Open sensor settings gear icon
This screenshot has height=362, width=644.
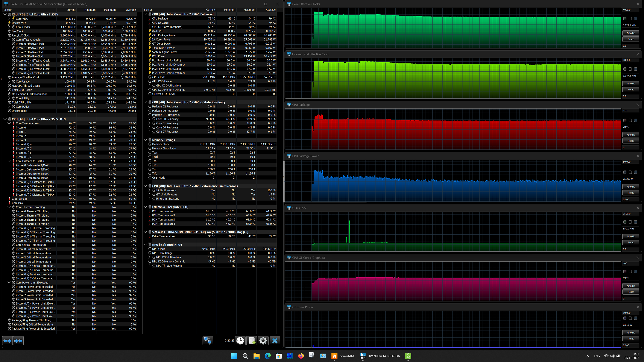(x=263, y=341)
